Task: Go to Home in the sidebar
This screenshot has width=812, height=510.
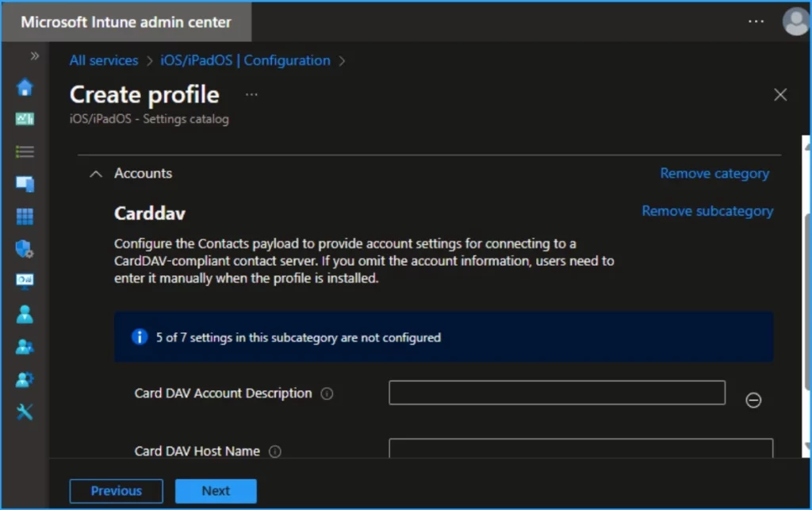Action: (25, 87)
